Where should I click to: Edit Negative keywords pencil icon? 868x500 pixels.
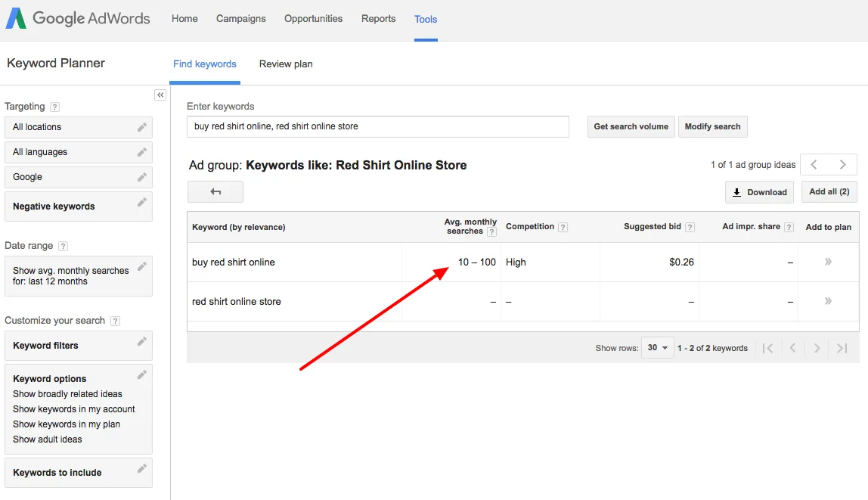142,202
